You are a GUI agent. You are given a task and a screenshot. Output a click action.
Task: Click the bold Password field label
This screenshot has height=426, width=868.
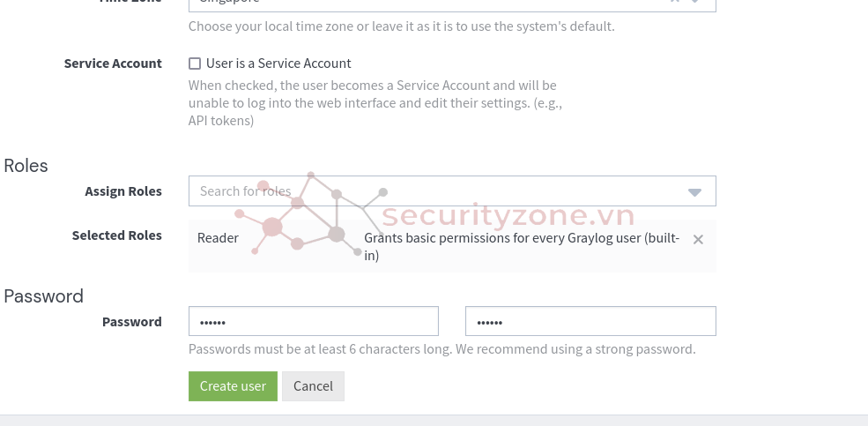(x=132, y=322)
